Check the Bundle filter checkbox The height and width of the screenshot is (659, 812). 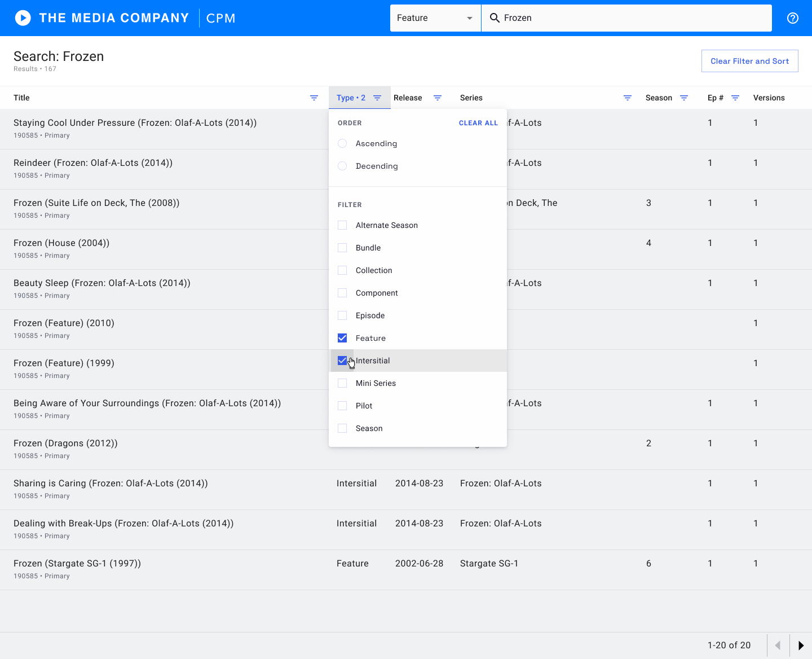point(342,248)
